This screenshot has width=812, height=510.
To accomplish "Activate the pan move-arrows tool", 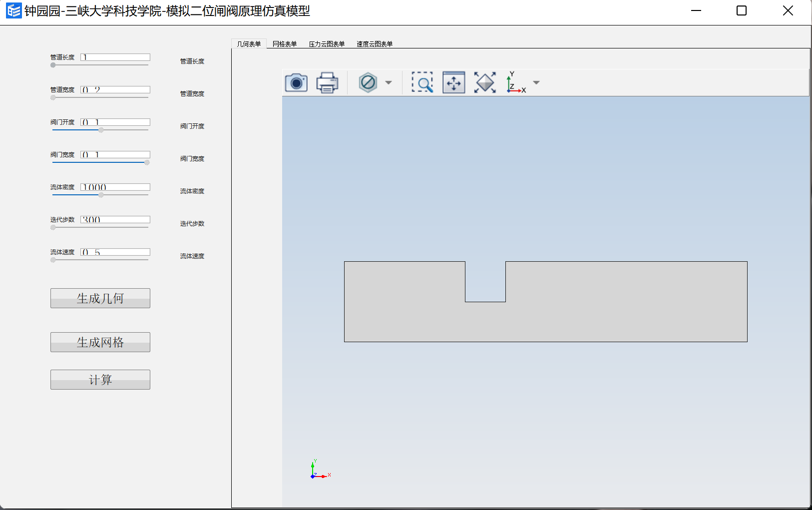I will 454,82.
